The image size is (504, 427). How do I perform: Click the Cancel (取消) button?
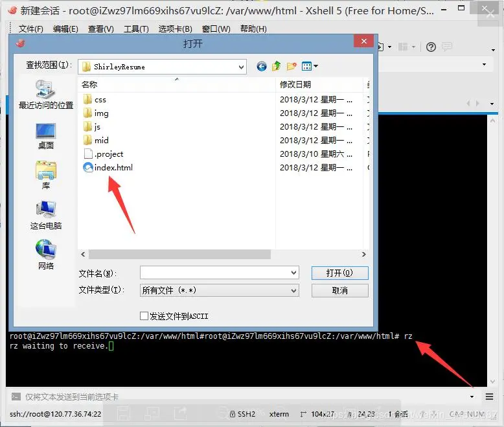339,291
